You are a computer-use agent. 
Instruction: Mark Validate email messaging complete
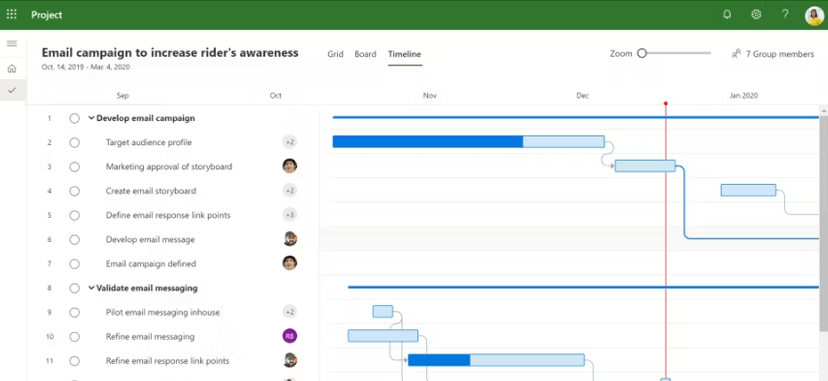coord(74,288)
